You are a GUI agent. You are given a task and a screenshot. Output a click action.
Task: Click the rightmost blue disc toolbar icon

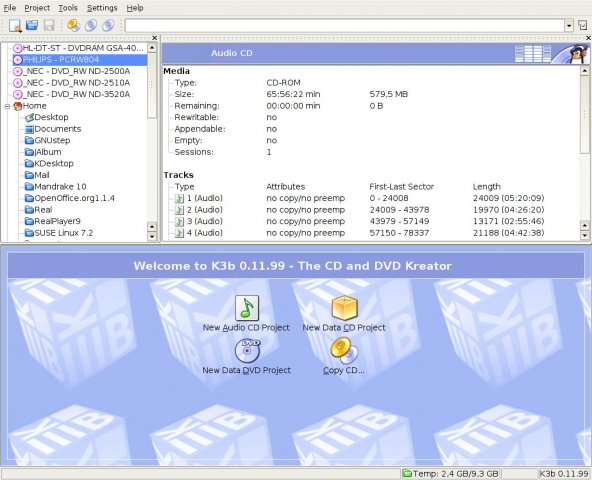coord(108,25)
